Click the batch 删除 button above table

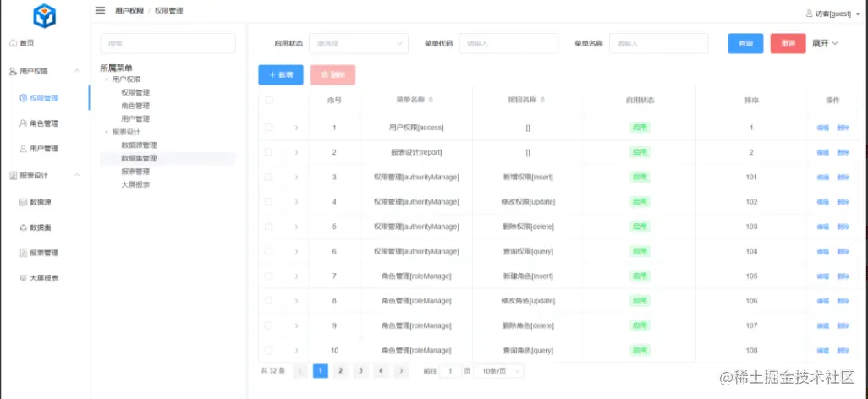click(x=333, y=74)
